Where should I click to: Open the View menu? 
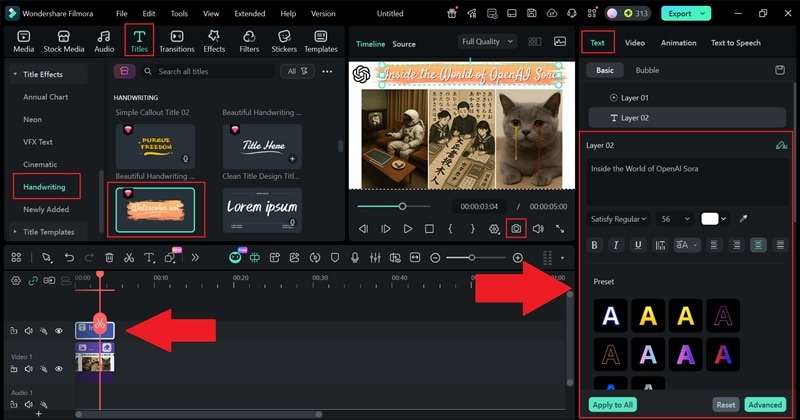(211, 13)
